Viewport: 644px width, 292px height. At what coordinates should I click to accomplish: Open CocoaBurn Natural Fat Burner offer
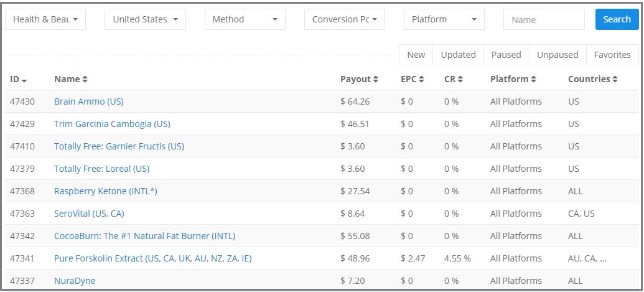144,236
